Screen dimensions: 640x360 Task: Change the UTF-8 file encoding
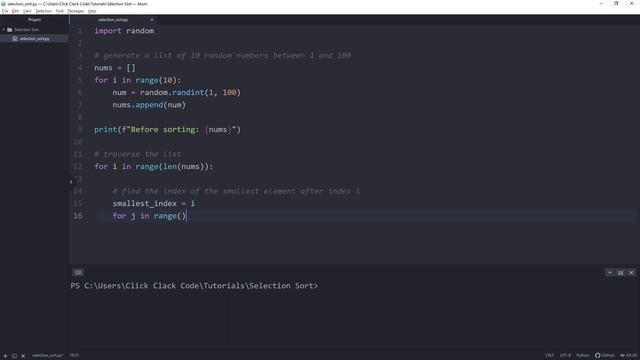(565, 356)
